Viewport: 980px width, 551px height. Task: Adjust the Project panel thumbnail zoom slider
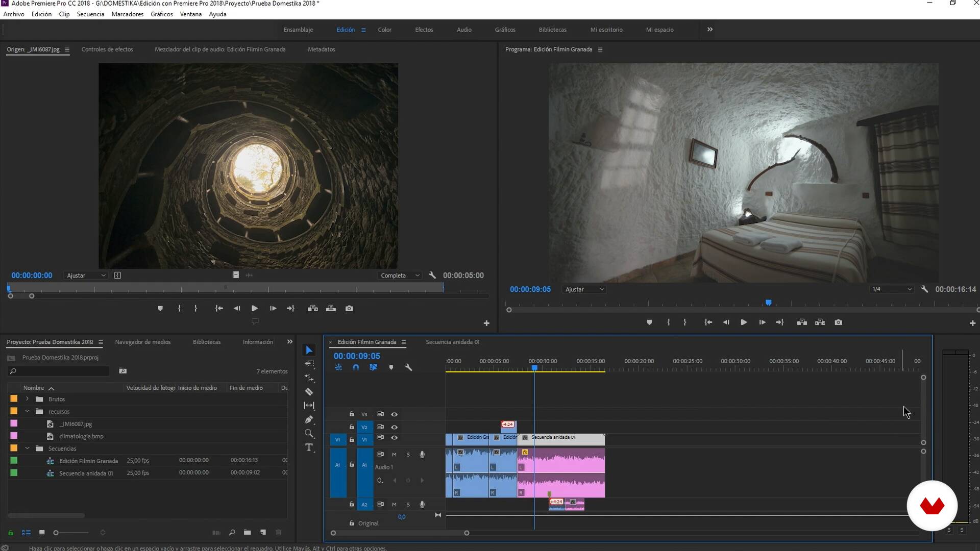56,532
